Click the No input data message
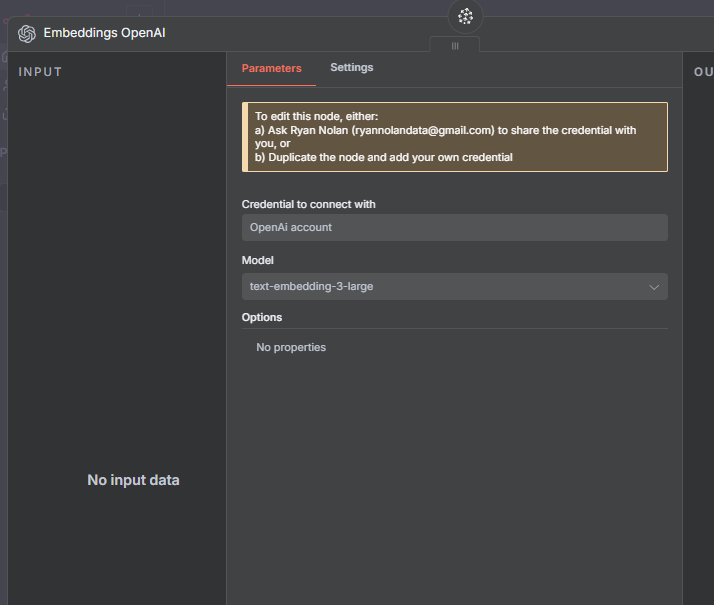This screenshot has width=714, height=605. (133, 480)
